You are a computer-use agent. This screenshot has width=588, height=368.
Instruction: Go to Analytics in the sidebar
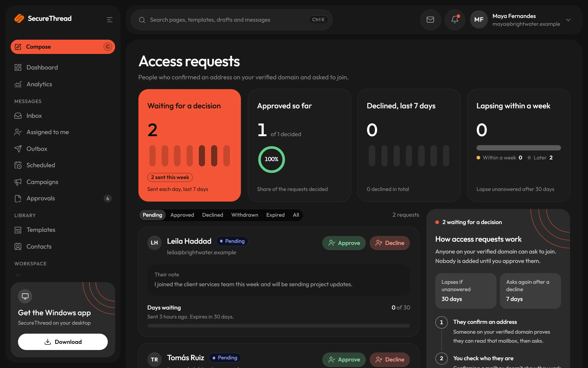(x=63, y=84)
